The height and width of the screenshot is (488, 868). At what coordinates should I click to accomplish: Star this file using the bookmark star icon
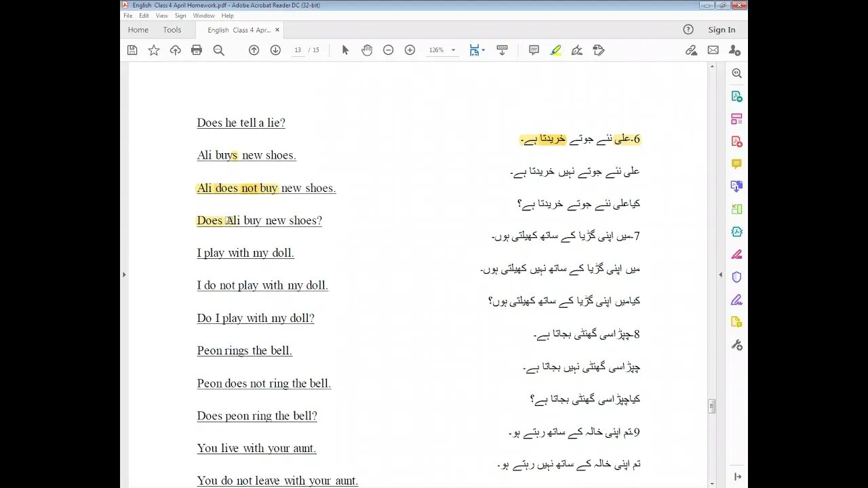[x=154, y=50]
